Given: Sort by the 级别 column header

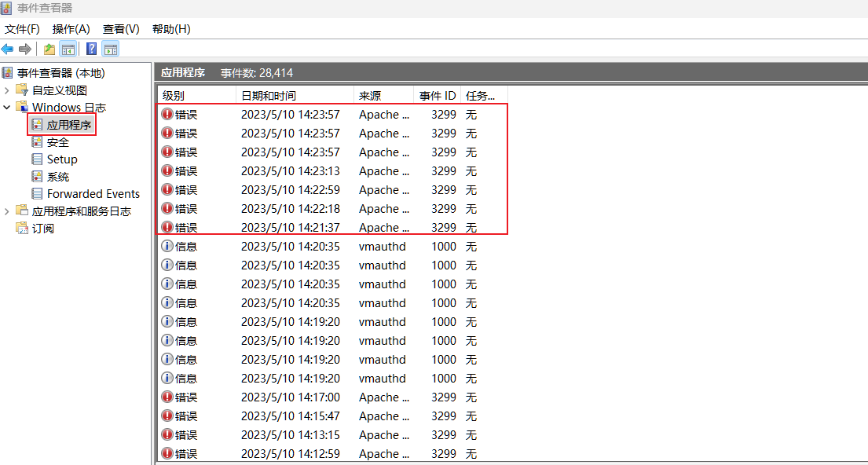Looking at the screenshot, I should (x=197, y=96).
